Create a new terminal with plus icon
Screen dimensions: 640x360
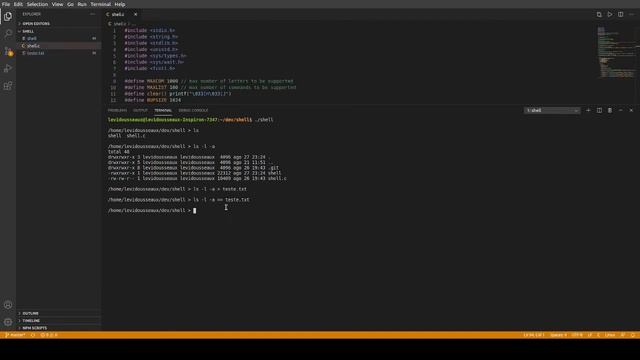click(x=588, y=110)
